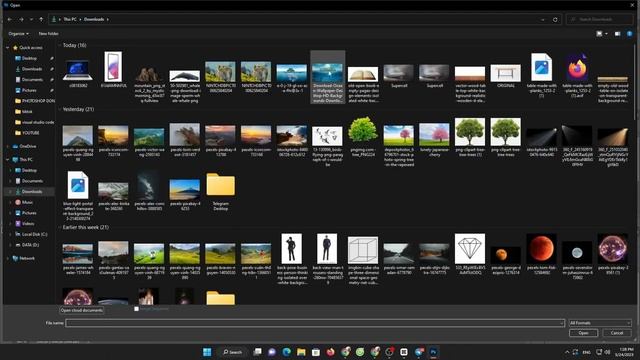The height and width of the screenshot is (360, 640).
Task: Click the taskbar Search box
Action: (x=233, y=352)
